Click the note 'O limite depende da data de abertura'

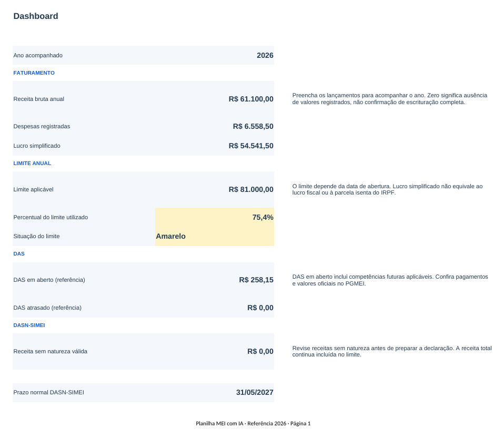(387, 189)
